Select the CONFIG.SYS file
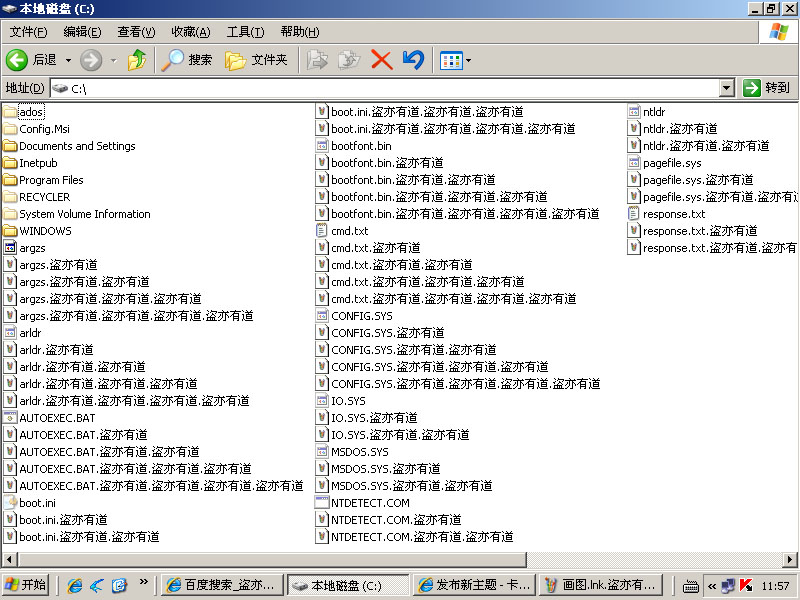The image size is (800, 600). 354,316
